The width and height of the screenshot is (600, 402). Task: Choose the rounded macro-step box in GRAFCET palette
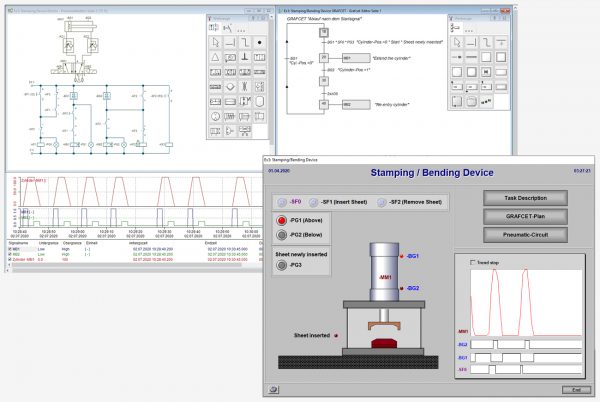(x=471, y=102)
